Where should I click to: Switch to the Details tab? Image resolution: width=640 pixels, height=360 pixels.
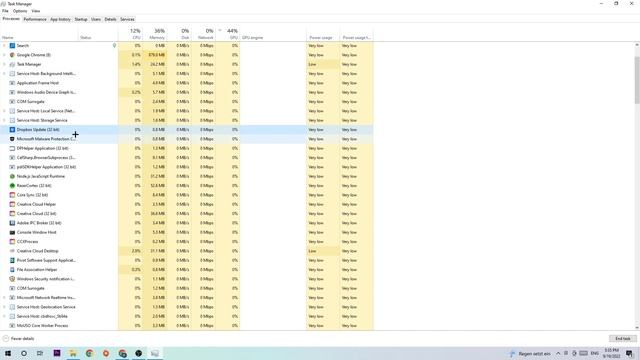tap(110, 19)
